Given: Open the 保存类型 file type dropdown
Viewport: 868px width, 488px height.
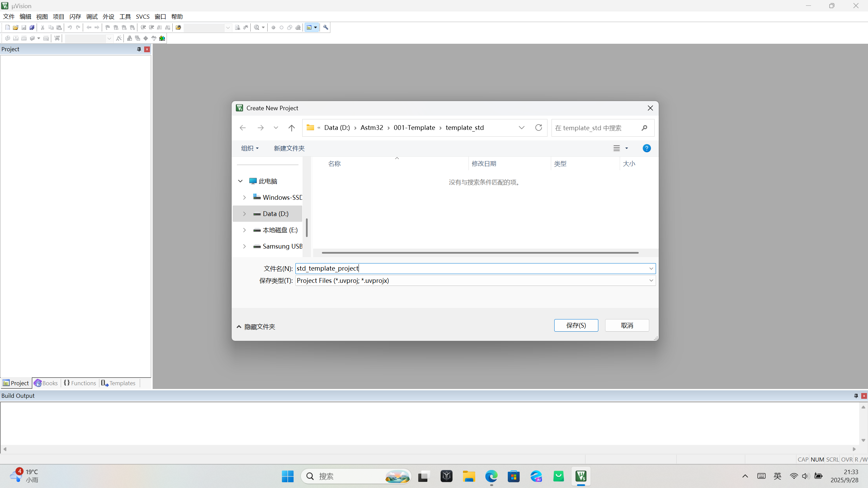Looking at the screenshot, I should click(651, 280).
